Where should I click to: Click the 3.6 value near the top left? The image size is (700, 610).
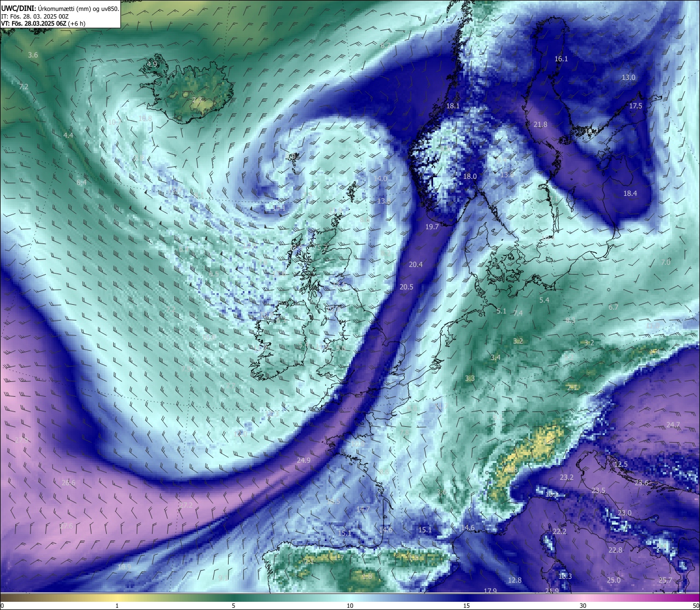[x=33, y=55]
